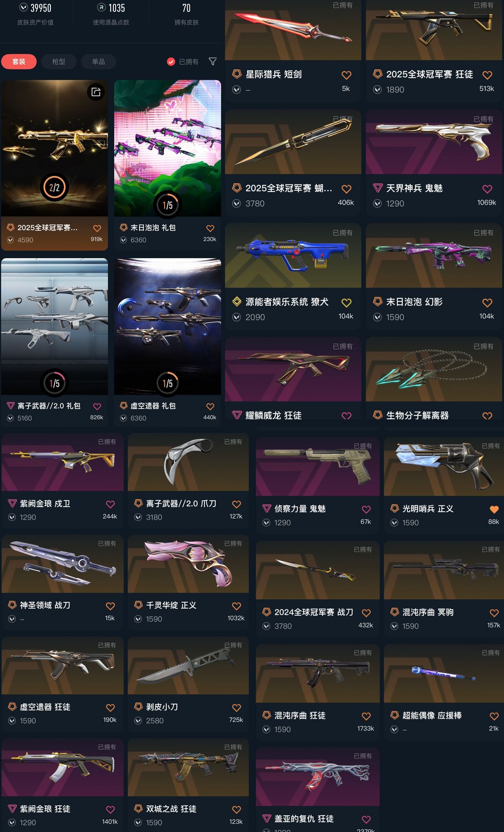Expand price dropdown beside 39950 asset value
This screenshot has width=504, height=832.
click(x=23, y=7)
